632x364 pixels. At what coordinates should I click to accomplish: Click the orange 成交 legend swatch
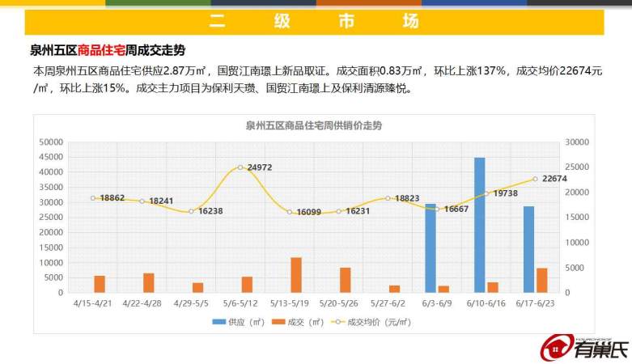click(x=278, y=322)
